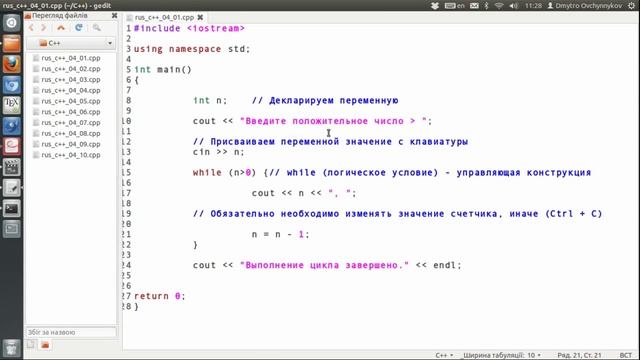Open keyboard layout en indicator

pos(455,6)
